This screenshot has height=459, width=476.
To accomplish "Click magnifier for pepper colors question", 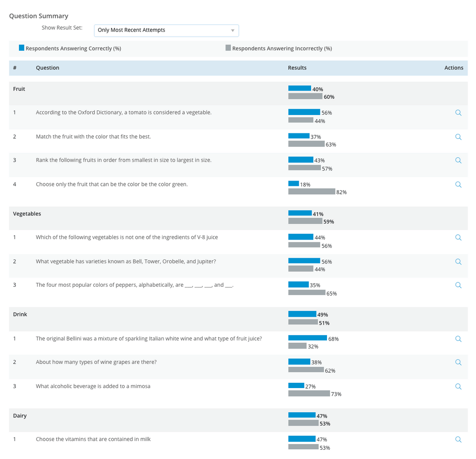I will 458,285.
